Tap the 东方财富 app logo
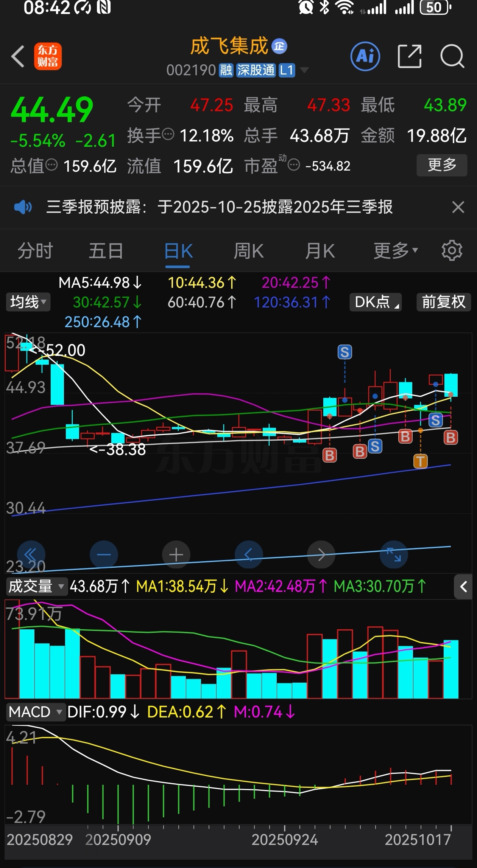477x868 pixels. [48, 56]
